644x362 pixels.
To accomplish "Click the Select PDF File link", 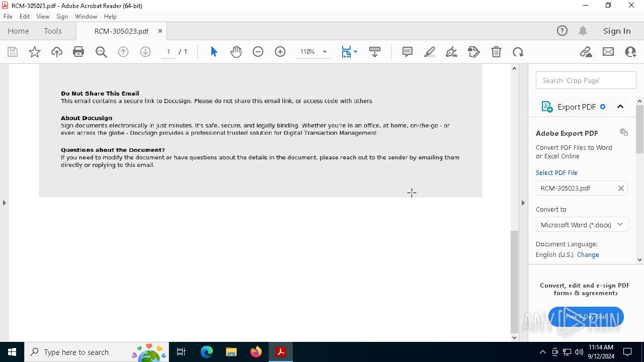I will [x=556, y=172].
